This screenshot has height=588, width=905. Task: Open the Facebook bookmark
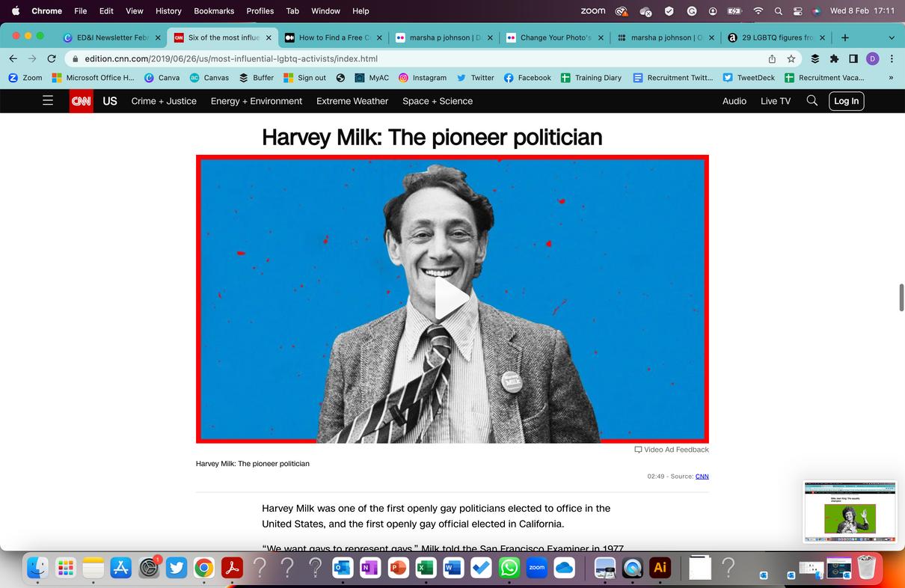coord(527,78)
